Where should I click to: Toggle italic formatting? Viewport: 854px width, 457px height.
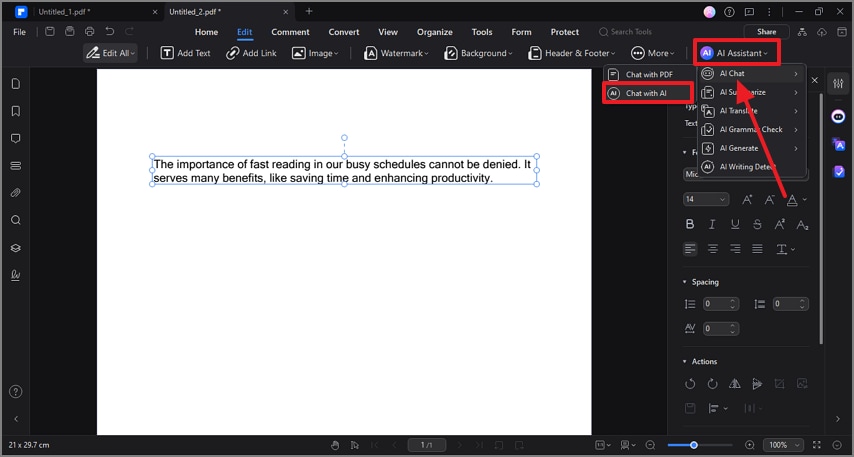712,224
